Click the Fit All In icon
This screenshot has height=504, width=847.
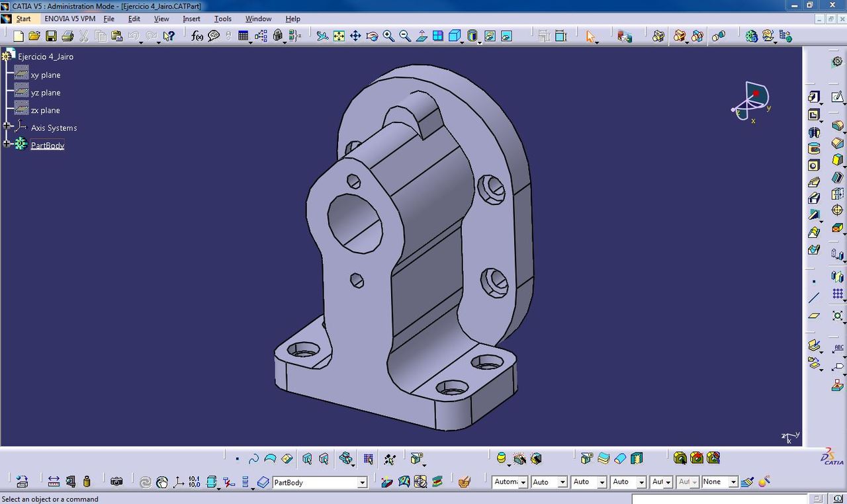pos(339,36)
